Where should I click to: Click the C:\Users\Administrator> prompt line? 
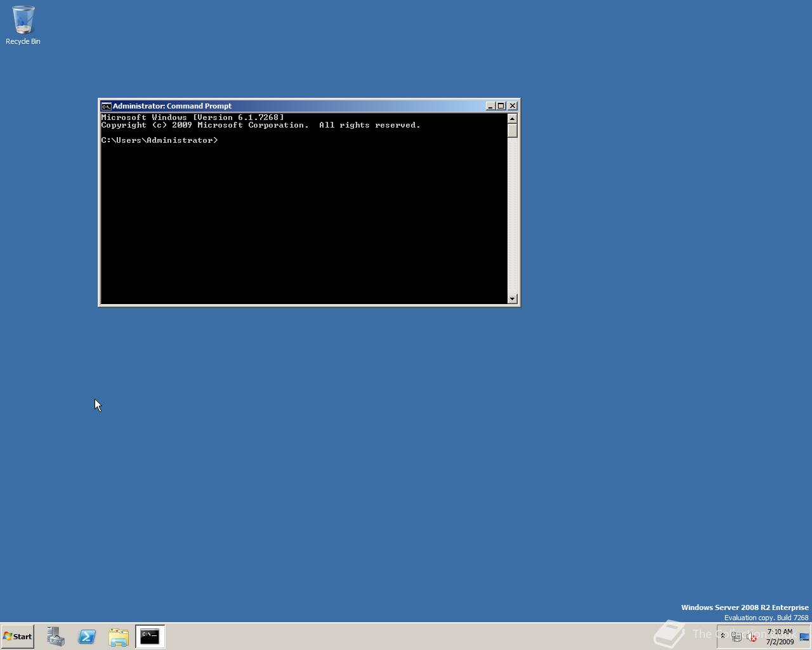159,140
